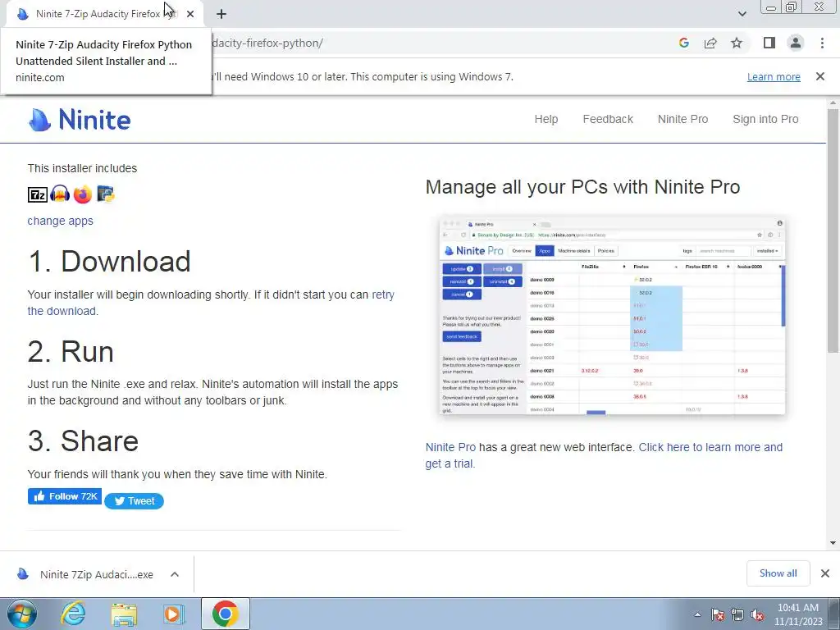
Task: Show hidden system tray icons
Action: tap(697, 614)
